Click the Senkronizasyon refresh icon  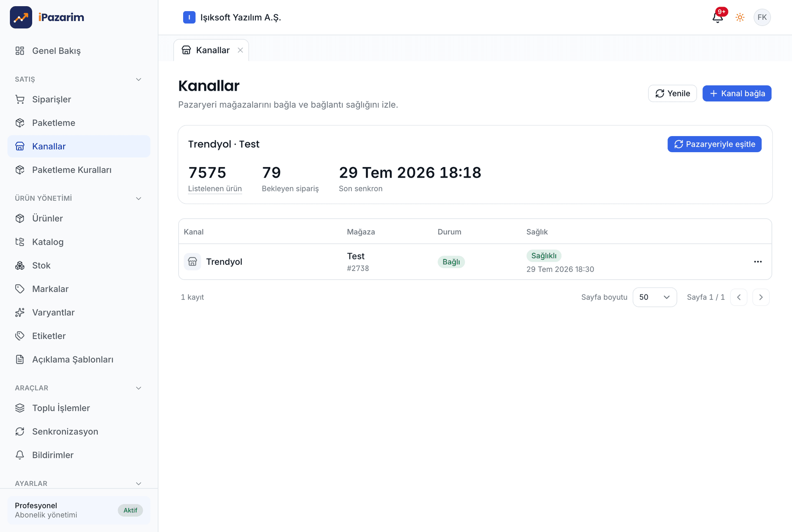tap(20, 432)
